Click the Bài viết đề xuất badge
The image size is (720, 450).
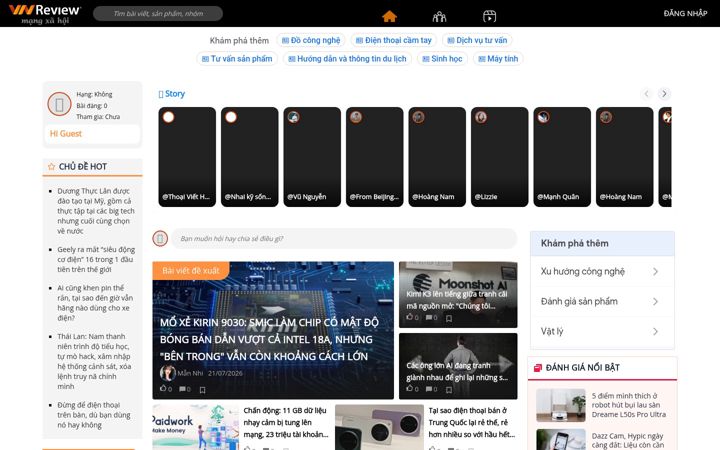coord(191,271)
